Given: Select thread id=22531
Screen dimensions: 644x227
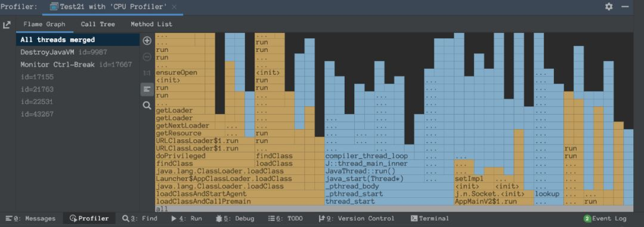Looking at the screenshot, I should [78, 102].
